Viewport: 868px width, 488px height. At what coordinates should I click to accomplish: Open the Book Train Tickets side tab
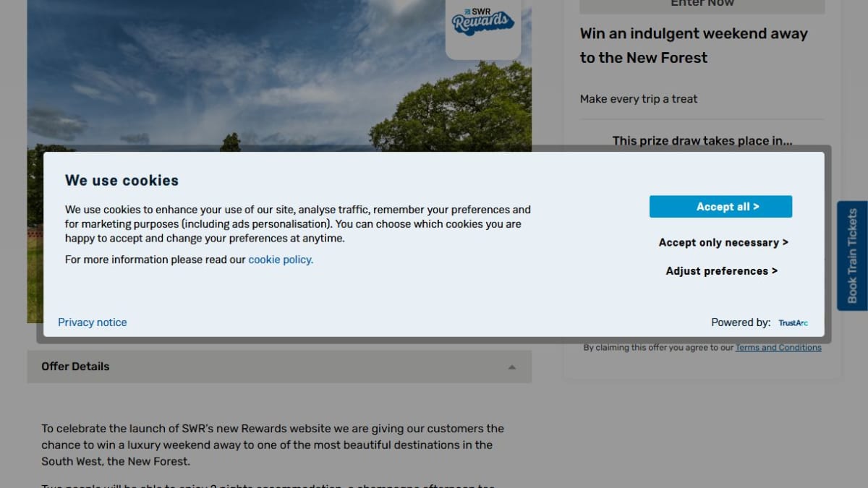(x=852, y=256)
